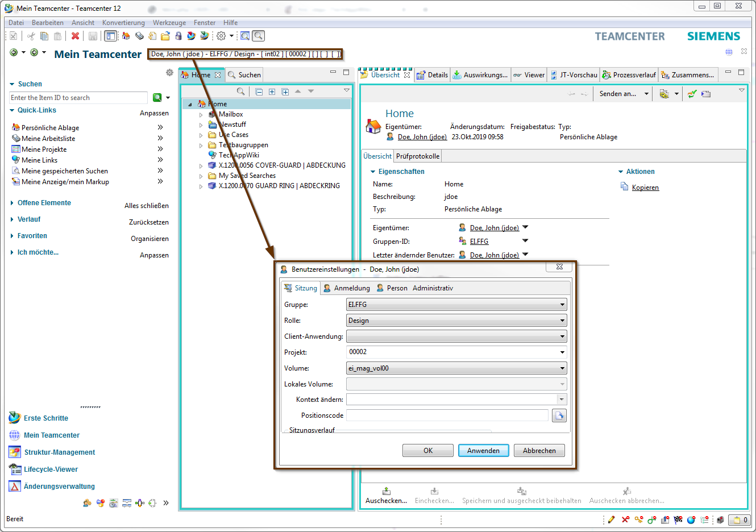Viewport: 756px width, 532px height.
Task: Click the red delete X toolbar icon
Action: (75, 36)
